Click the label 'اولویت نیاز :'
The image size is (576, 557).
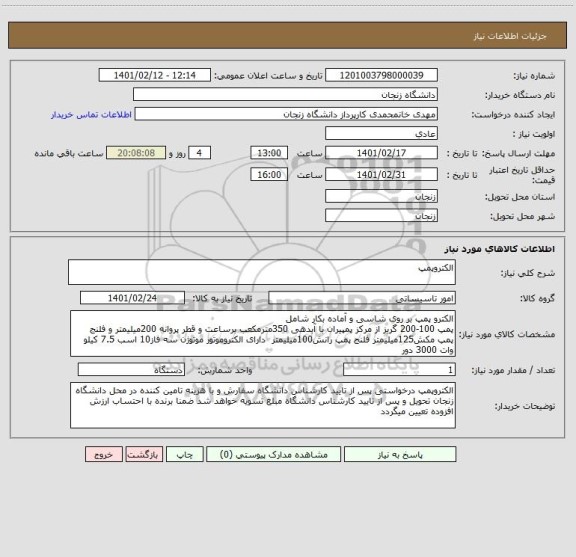[x=534, y=134]
